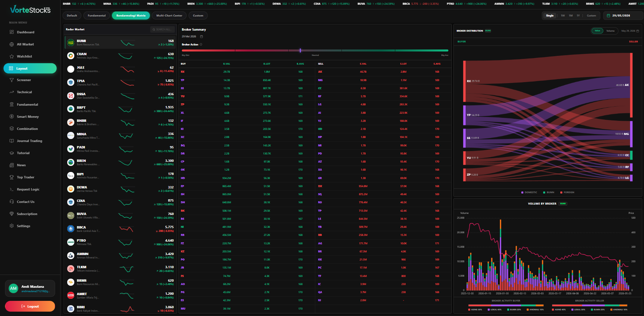Select PTRO row in Radar Market
The image size is (644, 316).
(120, 242)
